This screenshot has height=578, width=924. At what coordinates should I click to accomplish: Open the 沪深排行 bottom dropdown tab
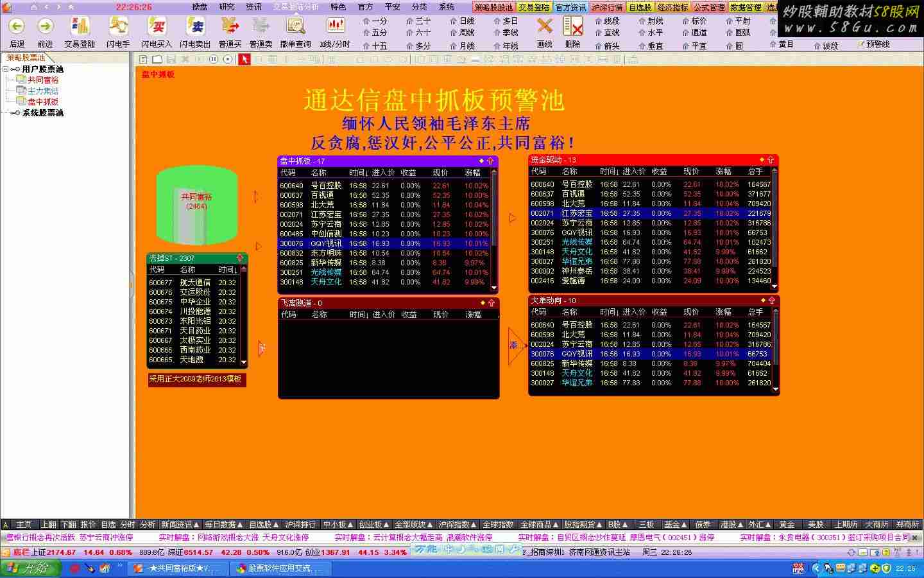point(300,525)
